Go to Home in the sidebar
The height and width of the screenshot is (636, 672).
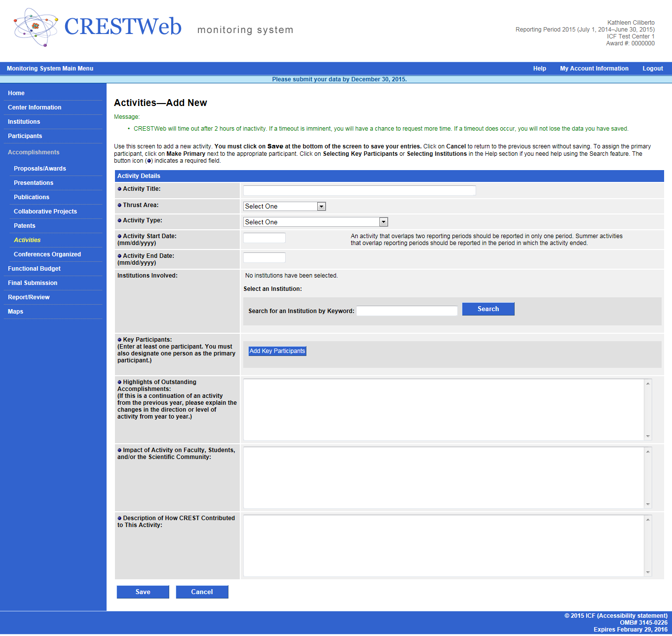16,93
